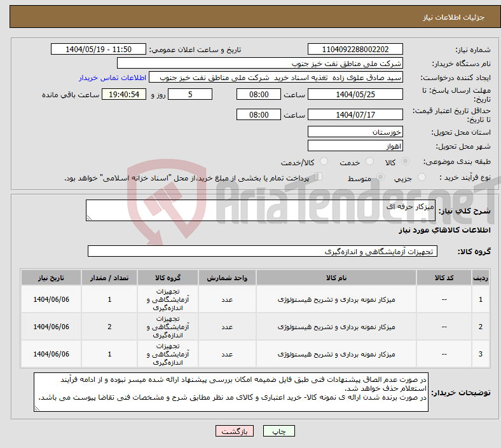The image size is (501, 448).
Task: Click the resize grip of buyer notes box
Action: [x=37, y=408]
